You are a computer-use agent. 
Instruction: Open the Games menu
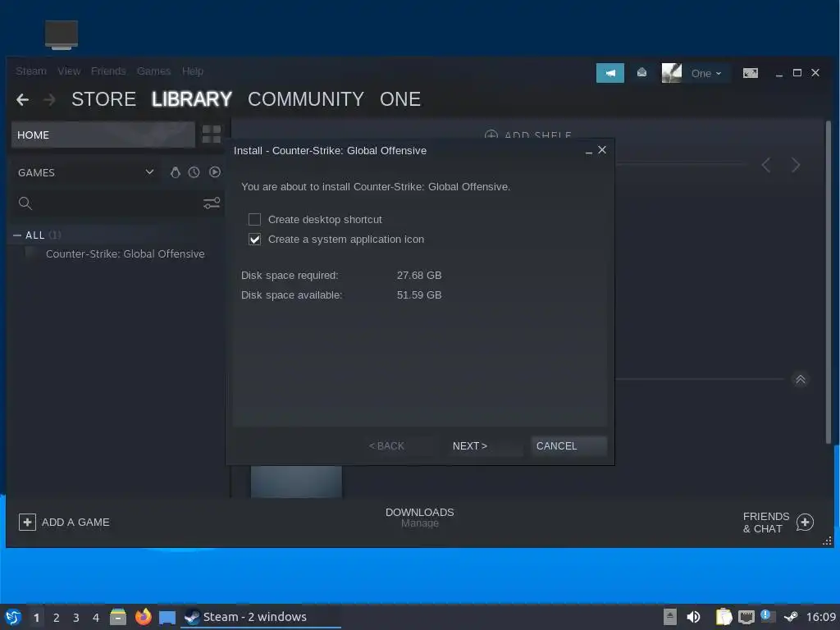(x=153, y=71)
